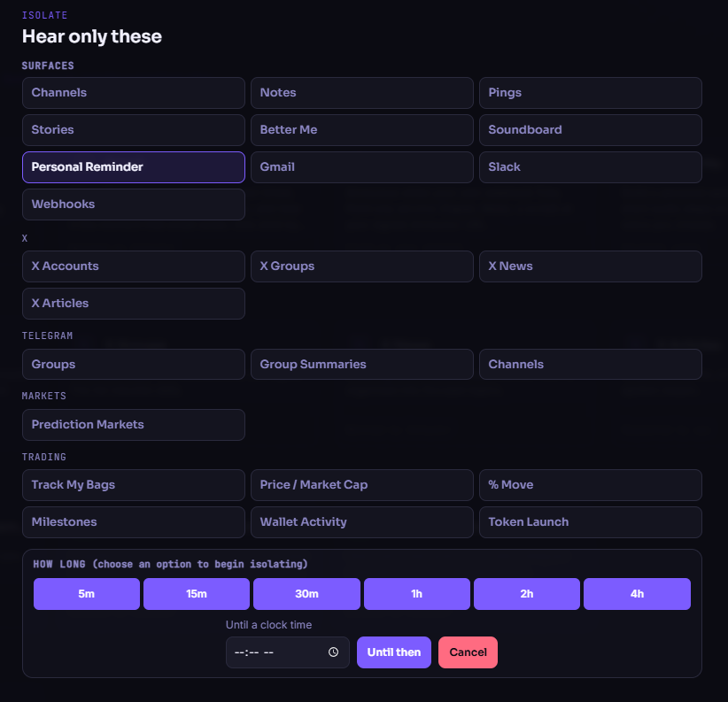The width and height of the screenshot is (728, 702).
Task: Toggle the Channels surface chip under Surfaces
Action: pyautogui.click(x=133, y=93)
